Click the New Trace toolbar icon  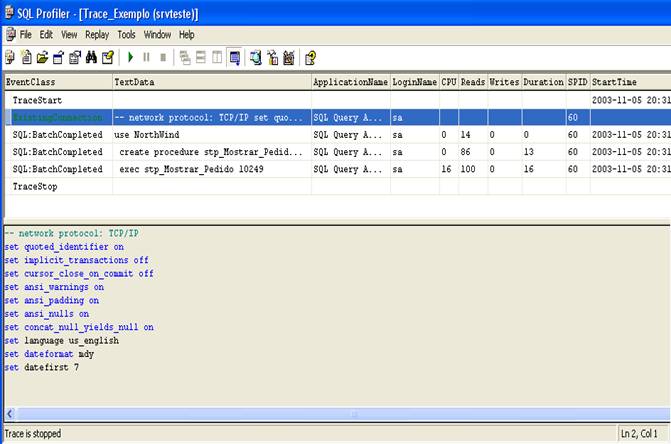10,57
